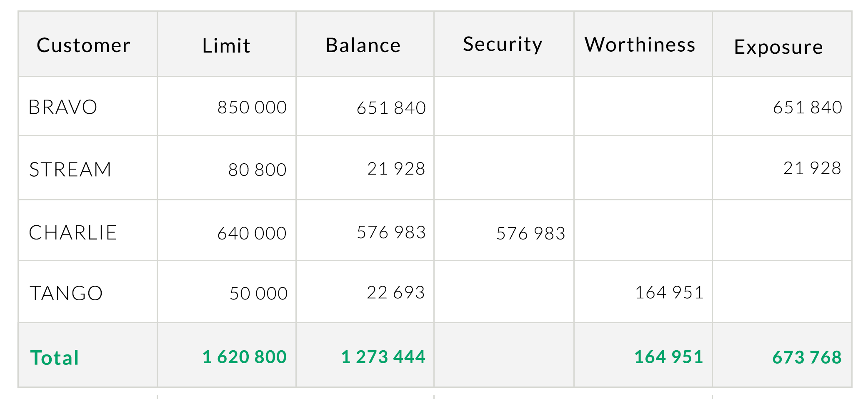The height and width of the screenshot is (399, 868).
Task: Select the total balance 1 273 444
Action: click(x=383, y=357)
